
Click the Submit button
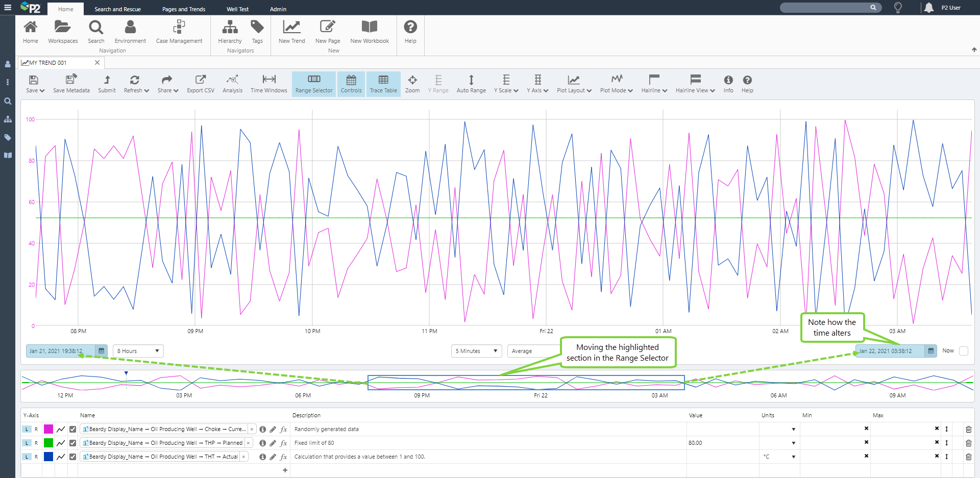107,84
